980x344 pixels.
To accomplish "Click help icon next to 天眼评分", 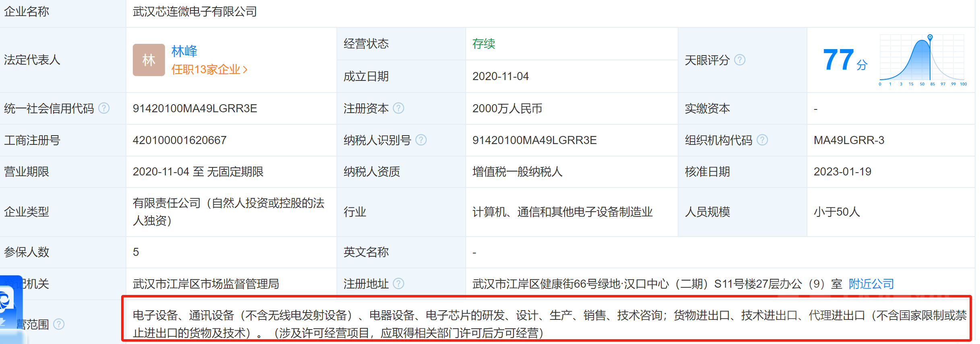I will 740,60.
